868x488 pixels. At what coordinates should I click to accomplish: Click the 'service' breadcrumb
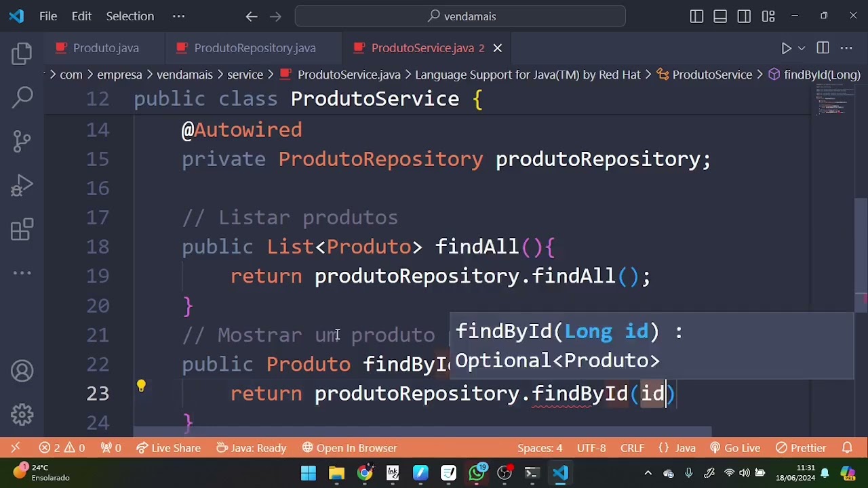(245, 75)
